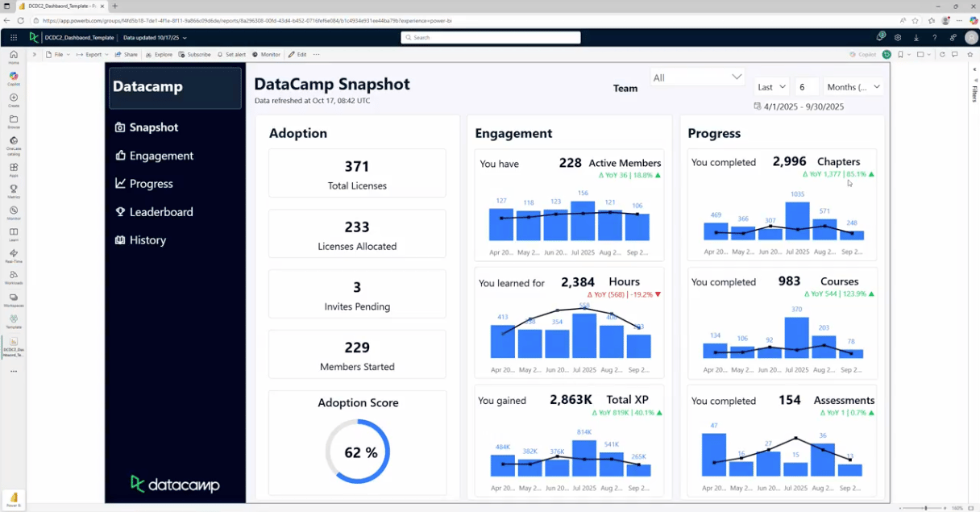Open the Last relative date dropdown
The width and height of the screenshot is (980, 512).
point(771,87)
